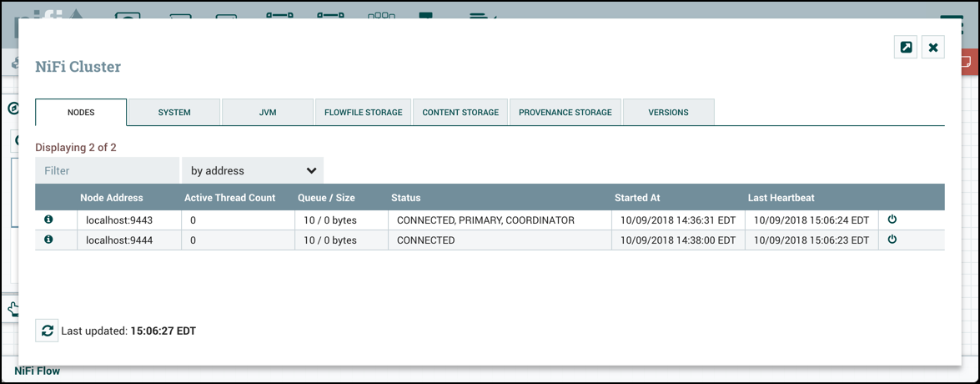This screenshot has width=980, height=384.
Task: Disconnect node localhost:9444 using power icon
Action: click(x=892, y=240)
